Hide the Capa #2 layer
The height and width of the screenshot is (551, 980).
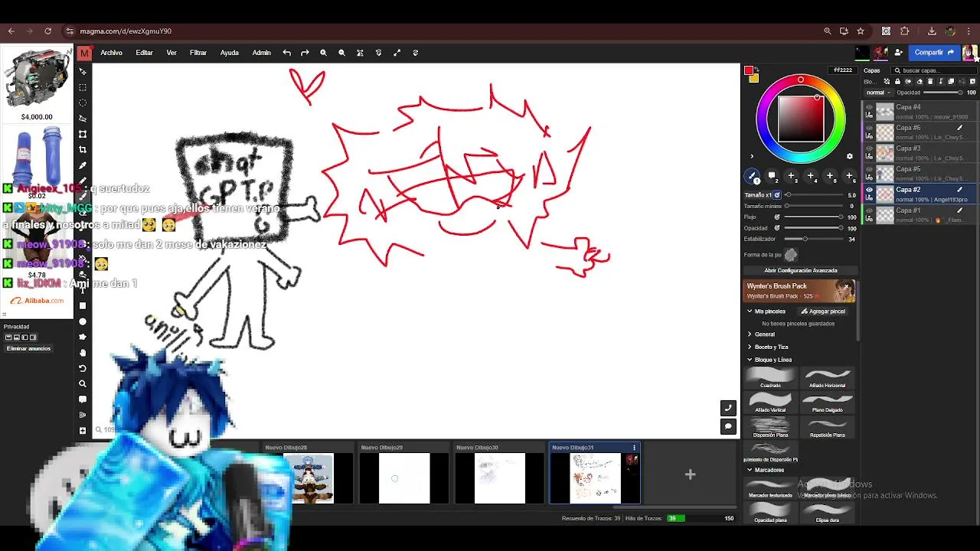pyautogui.click(x=869, y=190)
